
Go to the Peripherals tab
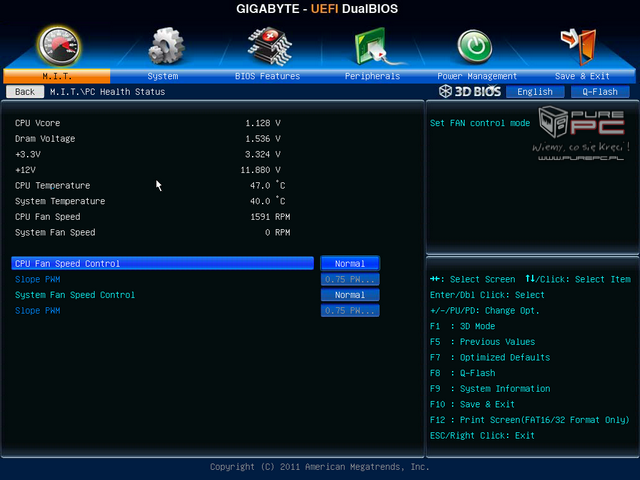pyautogui.click(x=372, y=76)
